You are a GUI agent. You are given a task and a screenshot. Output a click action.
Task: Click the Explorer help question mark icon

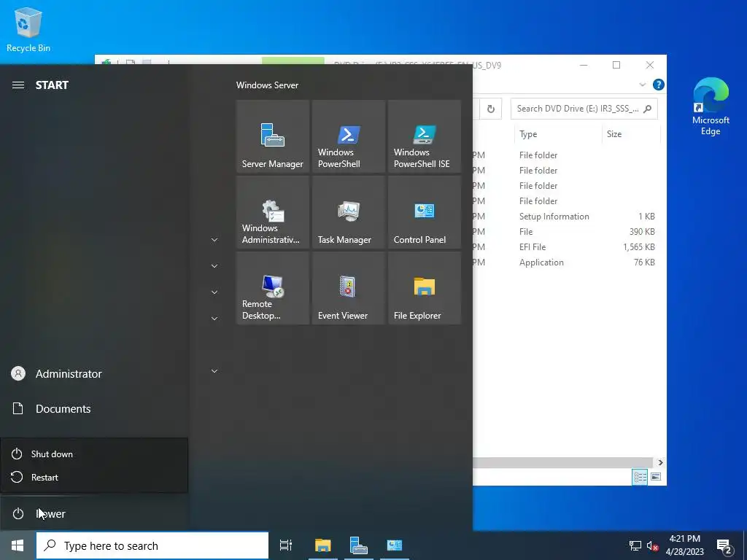(659, 85)
